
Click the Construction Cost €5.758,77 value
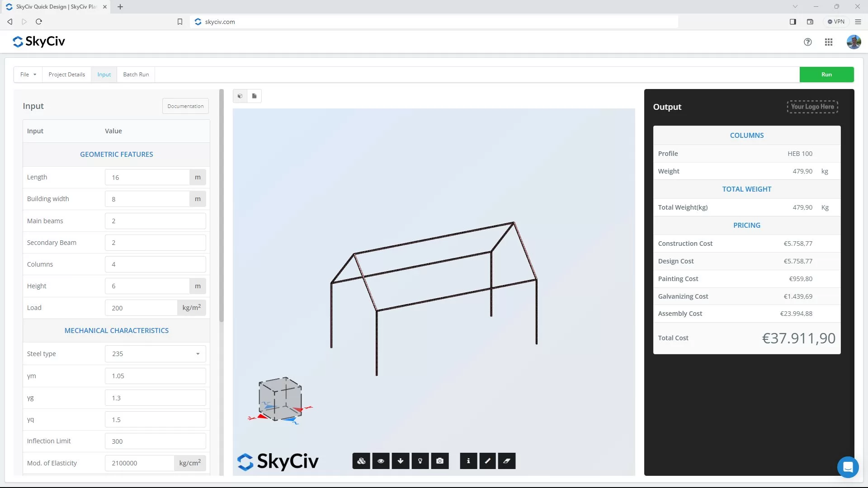point(798,244)
